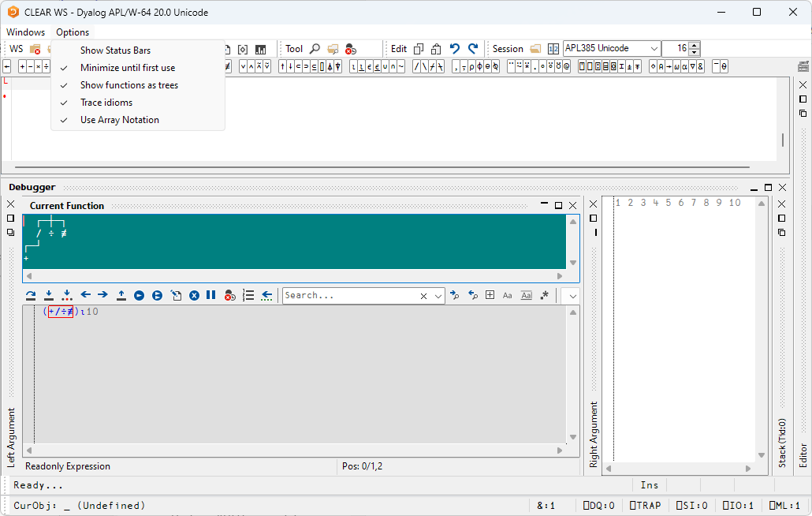Open the APL385 Unicode font dropdown

tap(654, 49)
